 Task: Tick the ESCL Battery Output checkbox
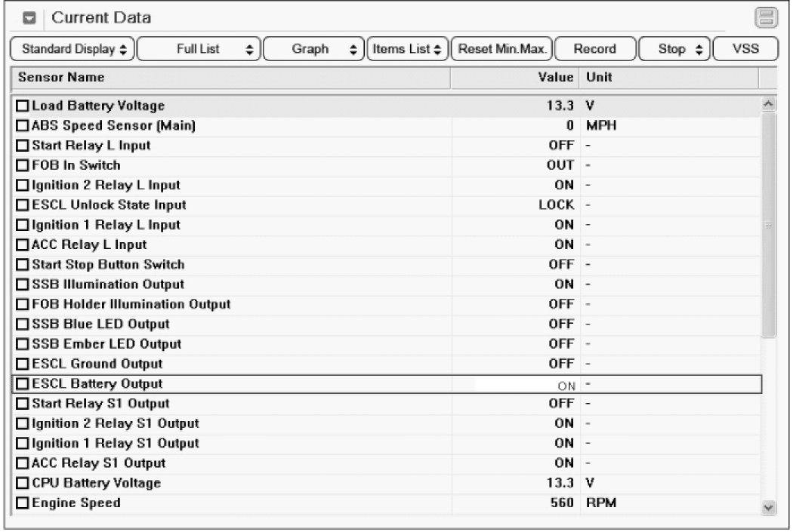click(23, 384)
